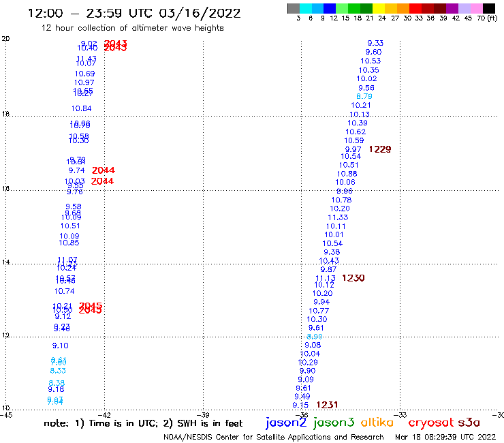Image resolution: width=504 pixels, height=443 pixels.
Task: Pick the yellow swatch in the color scale
Action: 379,9
